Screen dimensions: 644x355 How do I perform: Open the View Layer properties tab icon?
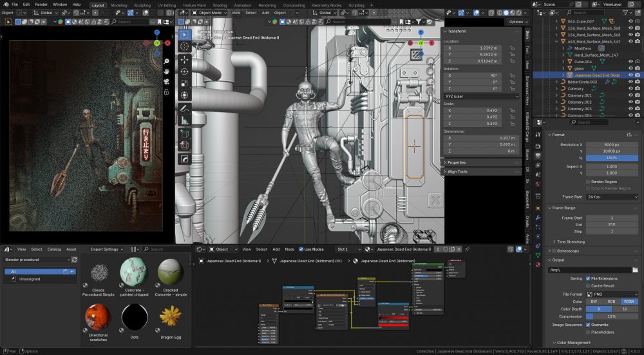coord(538,166)
